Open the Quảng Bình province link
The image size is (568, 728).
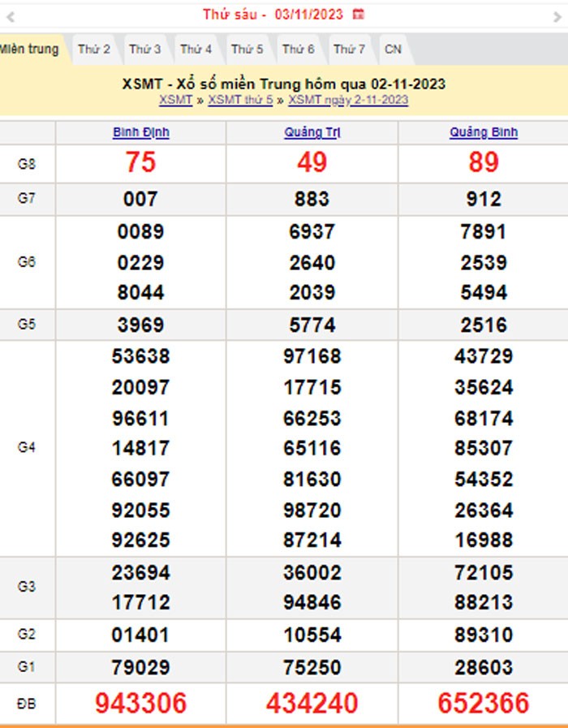pyautogui.click(x=484, y=133)
